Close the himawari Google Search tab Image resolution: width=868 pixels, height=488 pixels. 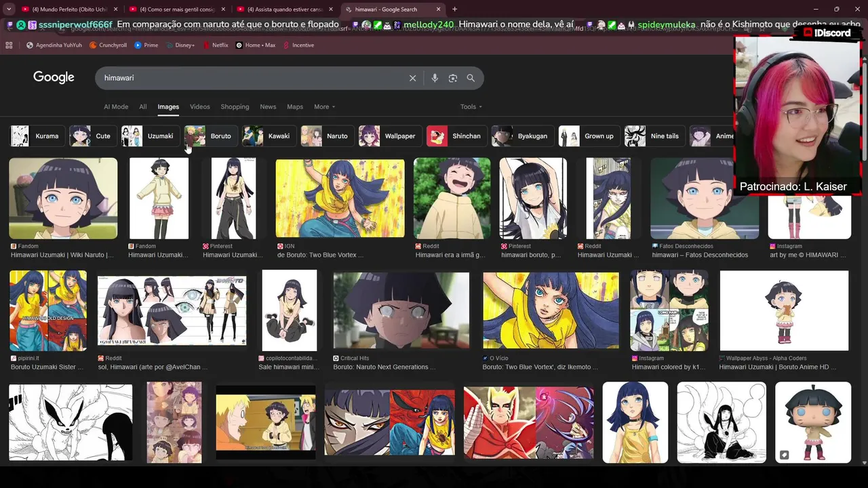[439, 9]
